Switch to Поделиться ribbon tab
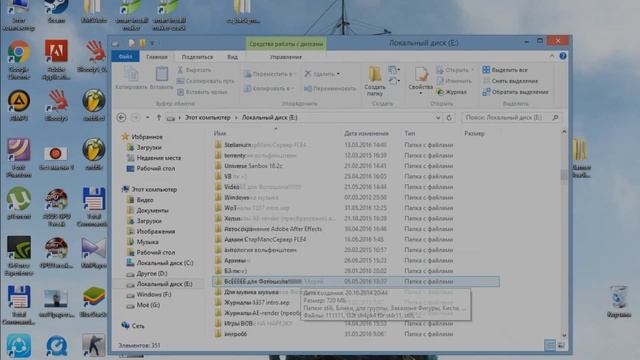 (x=197, y=57)
